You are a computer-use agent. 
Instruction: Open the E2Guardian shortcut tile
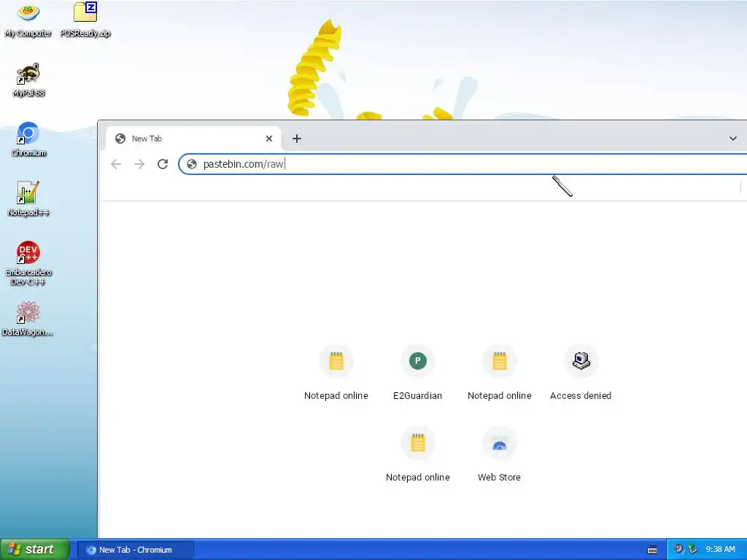click(x=418, y=373)
